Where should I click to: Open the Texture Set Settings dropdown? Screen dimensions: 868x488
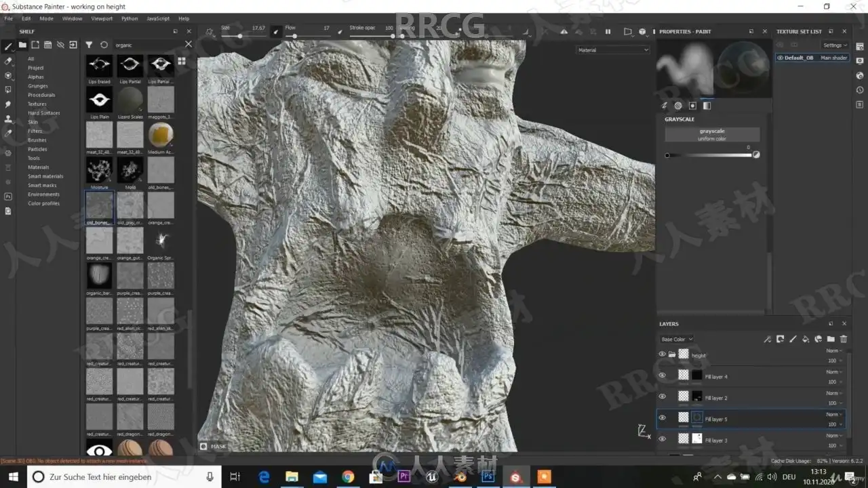click(834, 45)
